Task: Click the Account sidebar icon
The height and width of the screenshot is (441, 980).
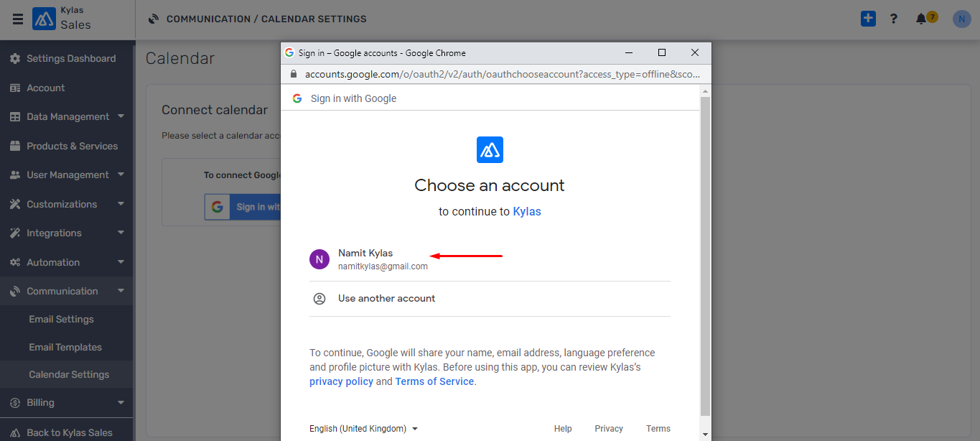Action: click(x=15, y=88)
